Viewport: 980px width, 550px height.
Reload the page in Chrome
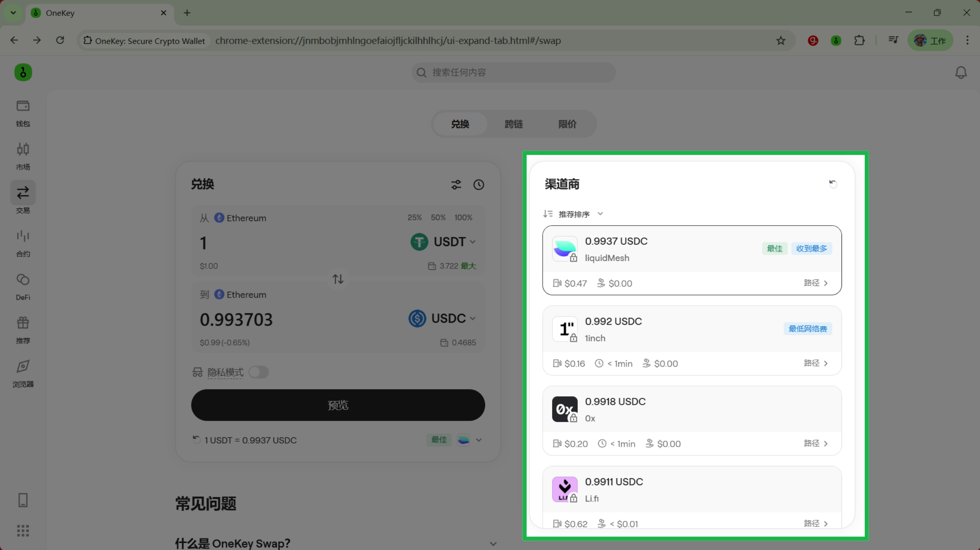click(60, 40)
